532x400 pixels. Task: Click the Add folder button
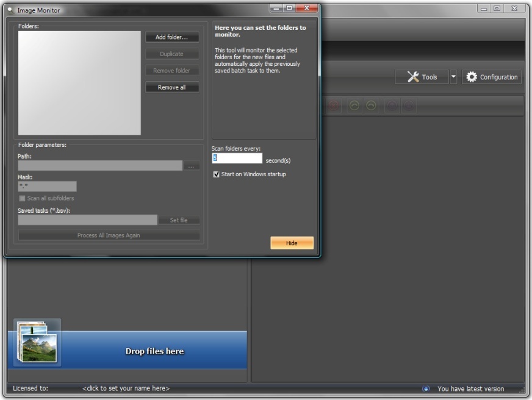172,37
